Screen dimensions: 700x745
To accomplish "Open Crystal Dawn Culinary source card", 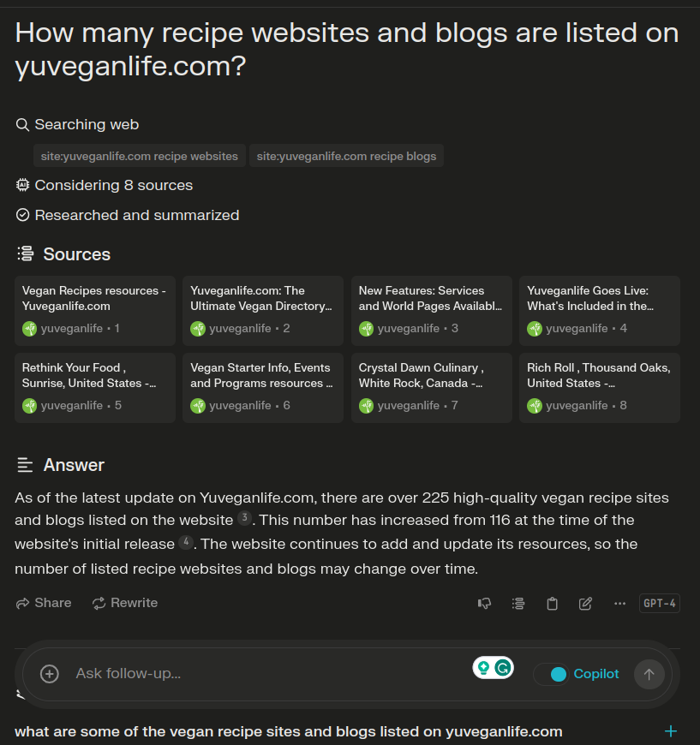I will pyautogui.click(x=431, y=388).
